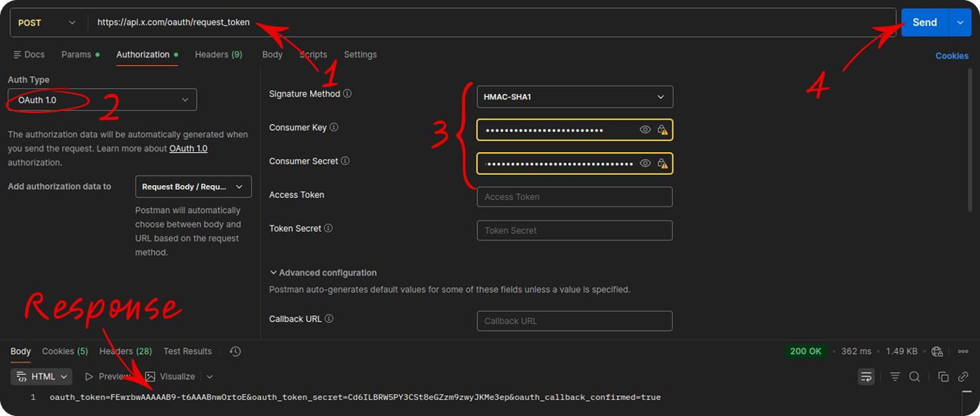This screenshot has width=980, height=416.
Task: Show info for Token Secret
Action: coord(328,229)
